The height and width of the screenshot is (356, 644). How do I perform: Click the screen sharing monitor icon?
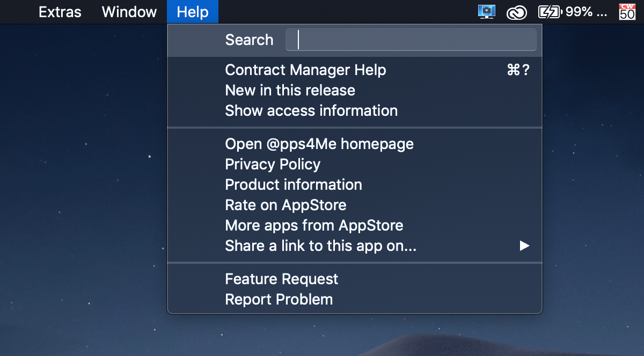coord(487,12)
